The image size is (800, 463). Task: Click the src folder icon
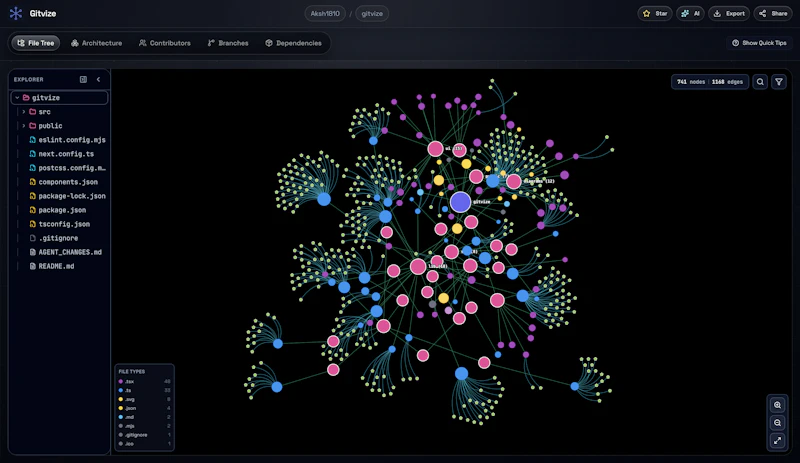[33, 111]
